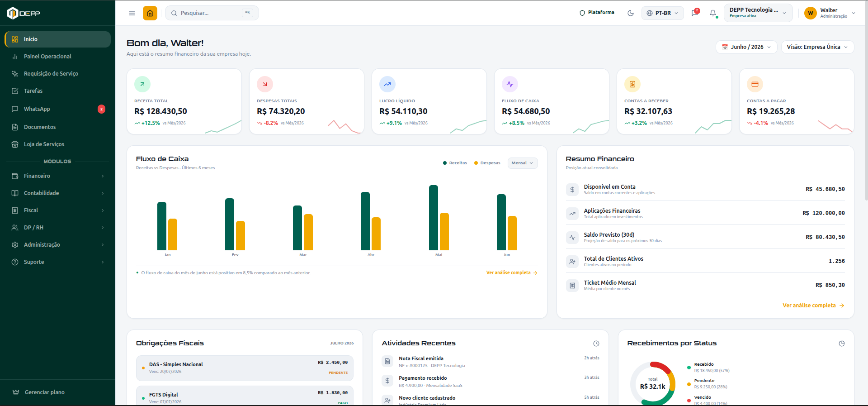Open the chat messages icon with badge
The width and height of the screenshot is (868, 406).
(x=695, y=13)
